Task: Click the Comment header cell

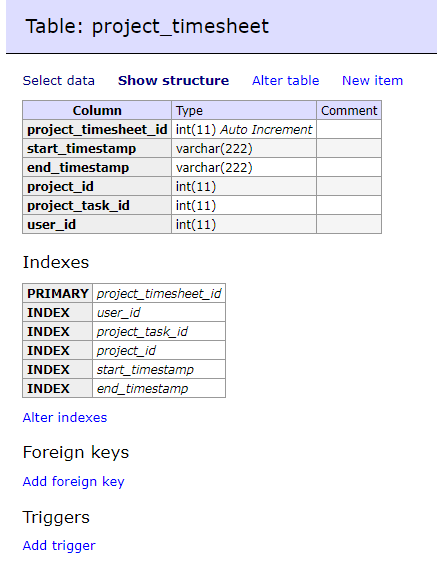Action: pos(349,110)
